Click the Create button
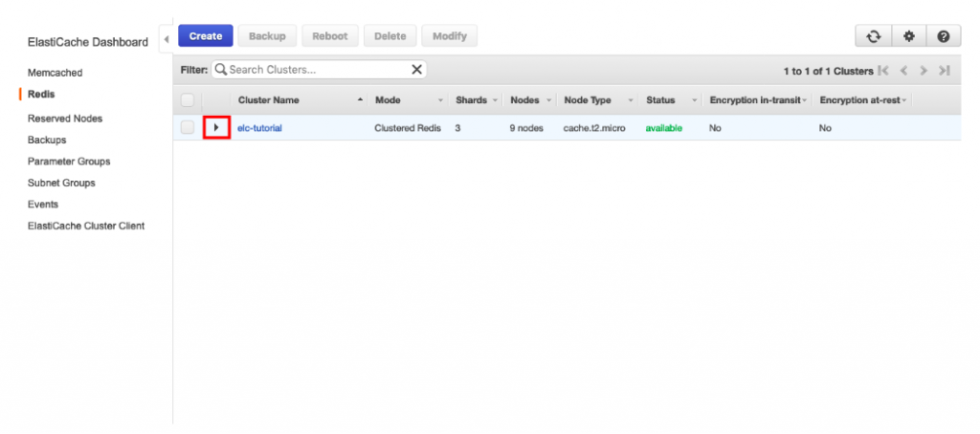Screen dimensions: 980x434 [x=206, y=36]
